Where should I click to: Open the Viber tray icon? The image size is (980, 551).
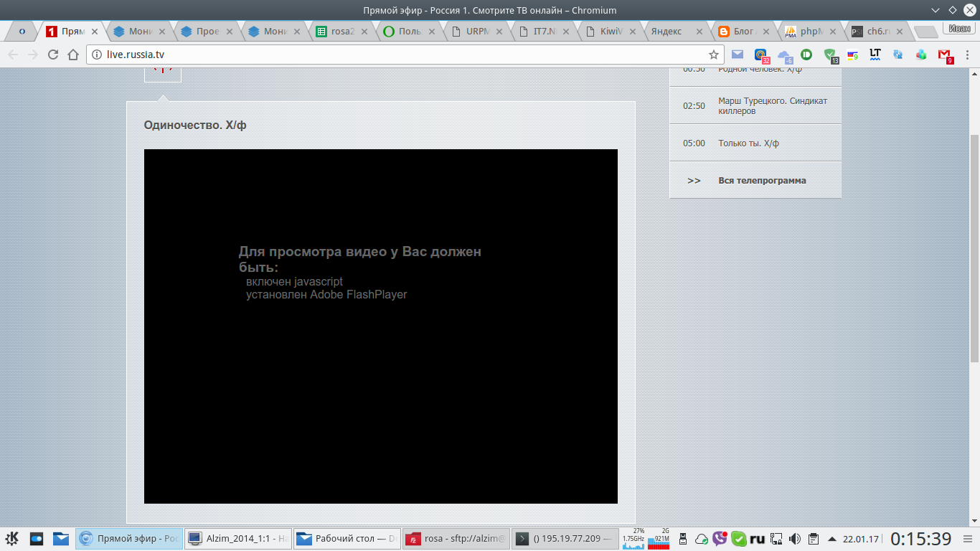point(720,539)
